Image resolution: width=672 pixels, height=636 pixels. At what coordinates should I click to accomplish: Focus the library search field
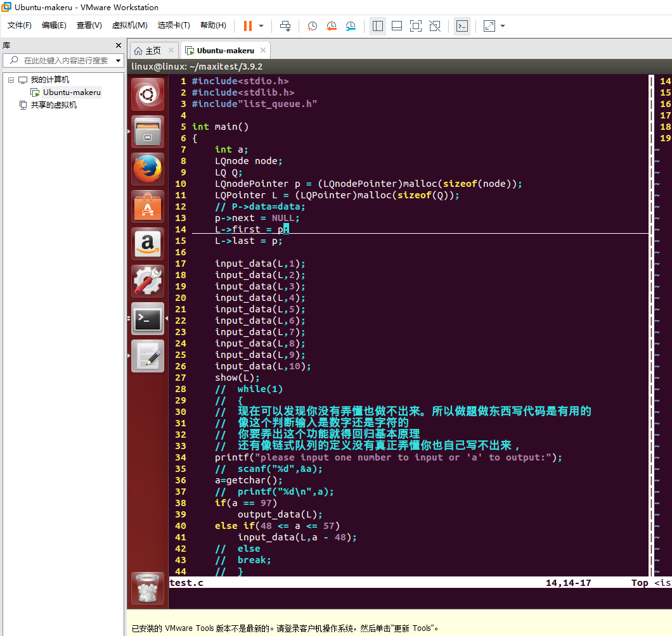point(63,60)
